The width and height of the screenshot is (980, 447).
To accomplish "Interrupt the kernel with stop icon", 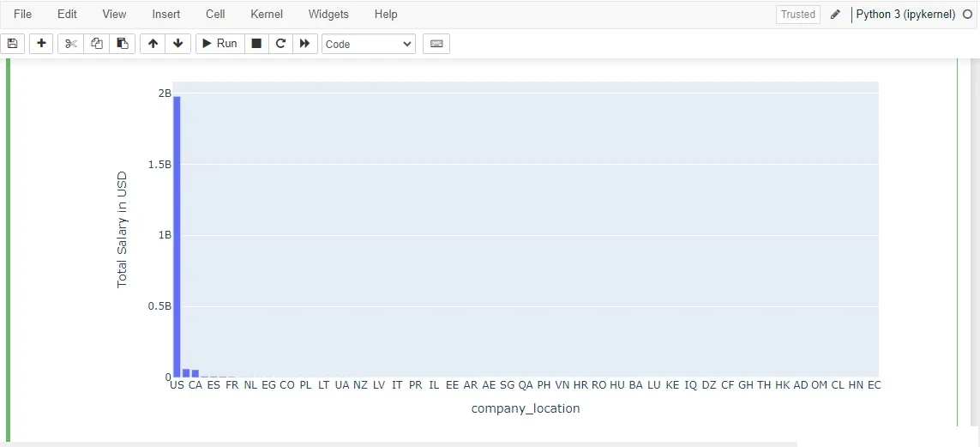I will click(x=256, y=44).
